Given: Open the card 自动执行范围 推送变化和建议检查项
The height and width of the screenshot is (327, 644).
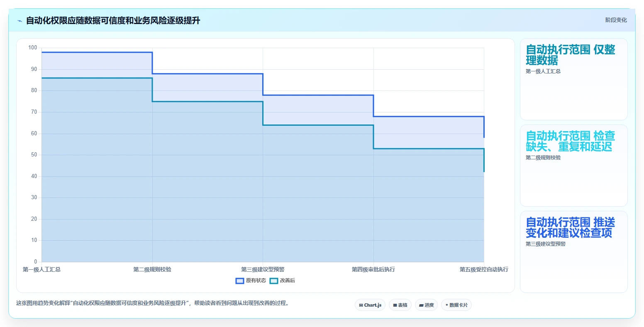Looking at the screenshot, I should tap(573, 252).
